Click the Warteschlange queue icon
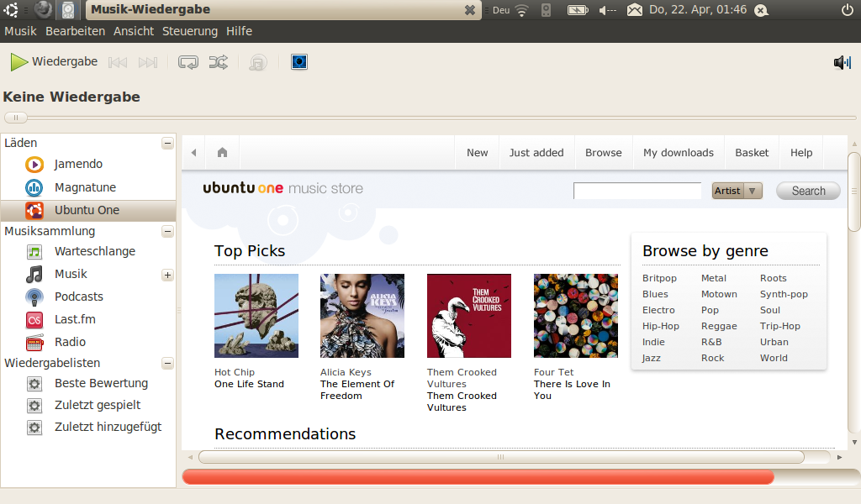This screenshot has width=861, height=504. (34, 252)
